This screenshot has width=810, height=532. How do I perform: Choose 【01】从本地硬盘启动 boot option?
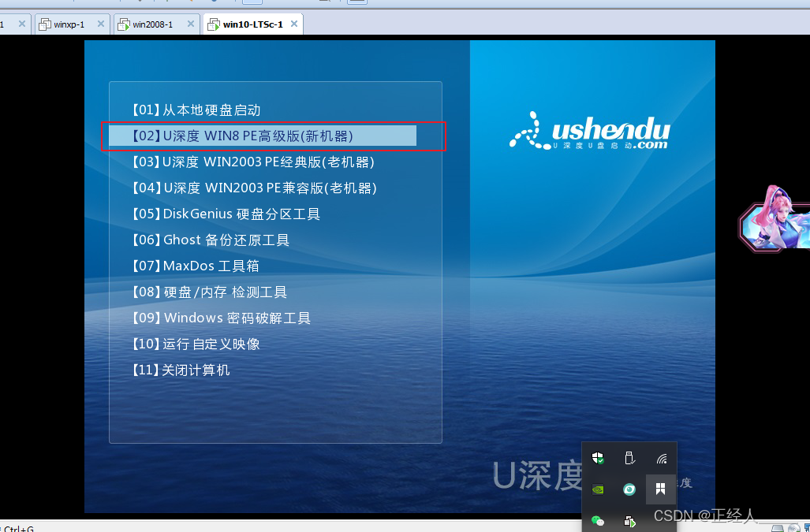pyautogui.click(x=196, y=110)
